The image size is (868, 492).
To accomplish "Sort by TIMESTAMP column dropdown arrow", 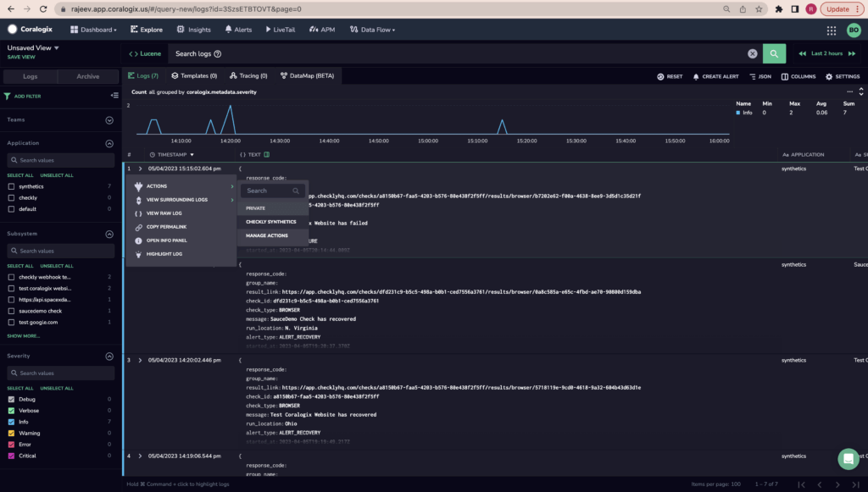I will (192, 155).
